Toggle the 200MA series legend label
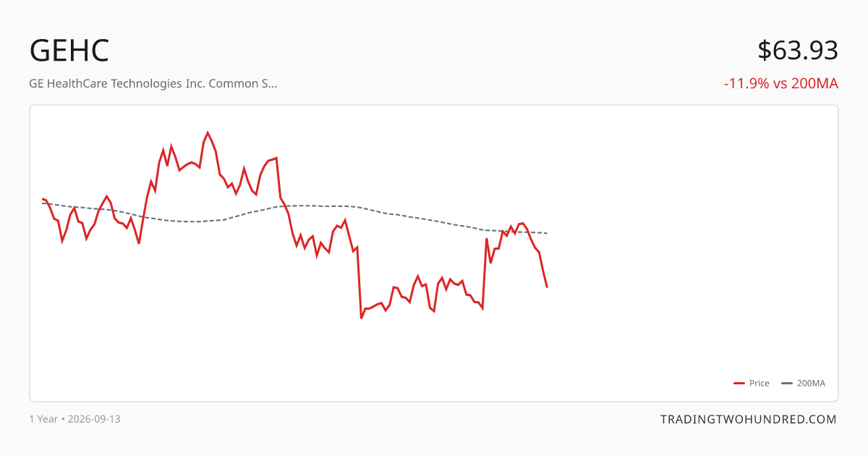Image resolution: width=868 pixels, height=456 pixels. (811, 384)
